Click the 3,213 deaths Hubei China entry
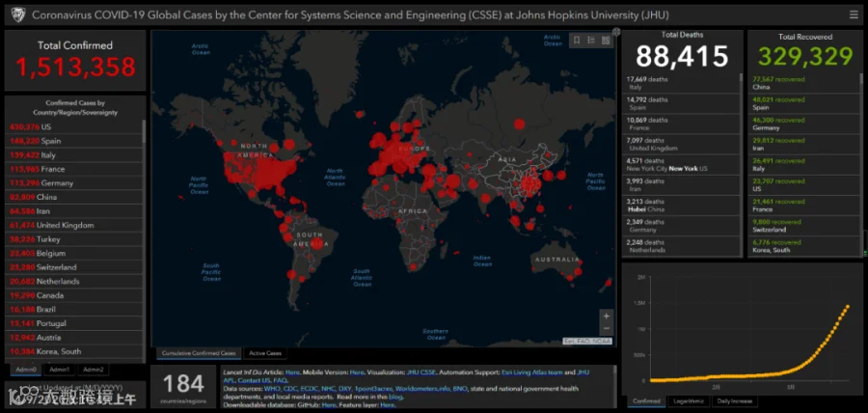 [x=680, y=206]
